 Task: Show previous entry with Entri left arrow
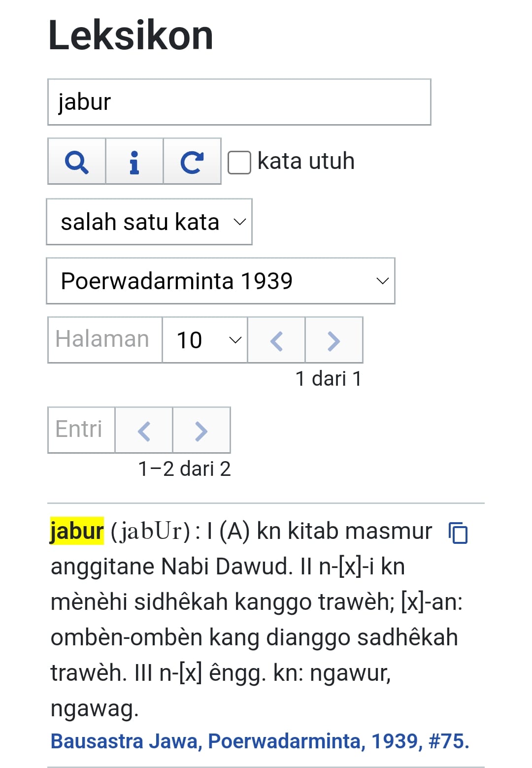(144, 430)
